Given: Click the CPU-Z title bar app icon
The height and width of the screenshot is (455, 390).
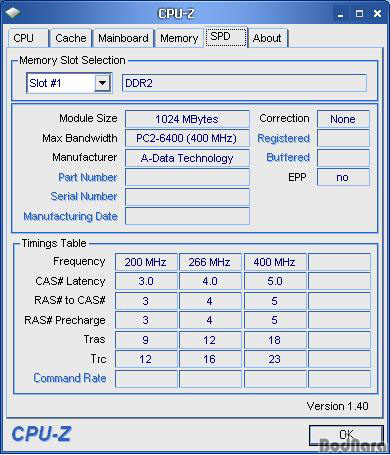Looking at the screenshot, I should click(x=13, y=13).
